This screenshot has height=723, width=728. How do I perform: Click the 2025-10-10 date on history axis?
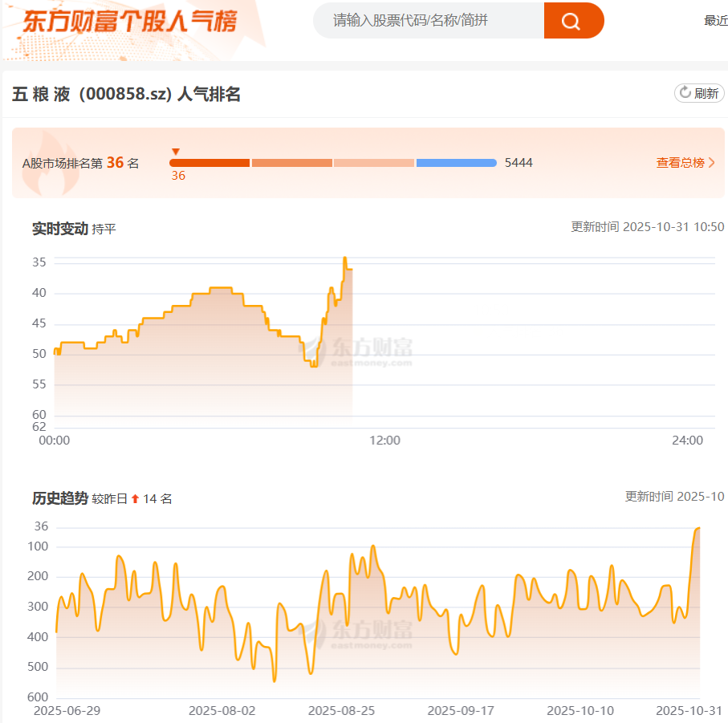point(580,711)
